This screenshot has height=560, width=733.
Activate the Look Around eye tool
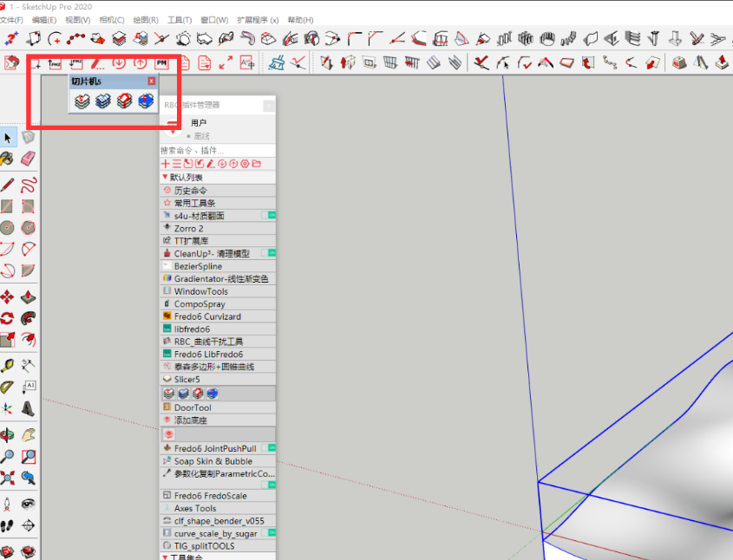[28, 504]
